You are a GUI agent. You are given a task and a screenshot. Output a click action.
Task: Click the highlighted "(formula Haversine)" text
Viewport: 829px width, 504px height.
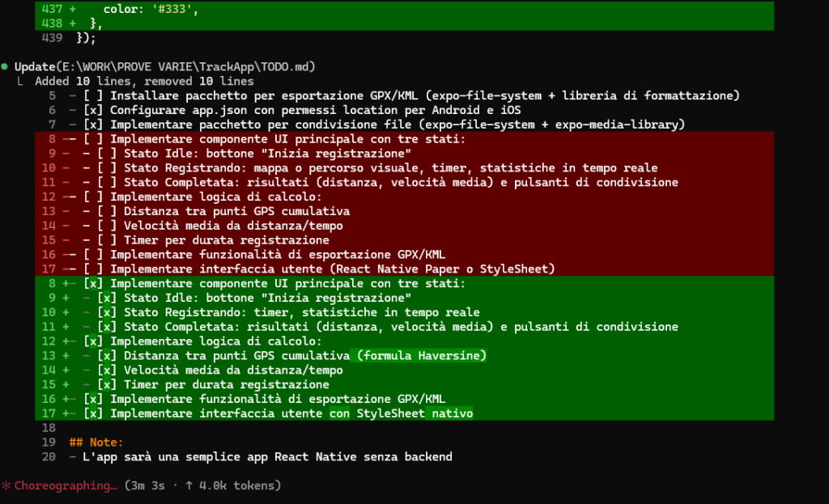click(x=421, y=356)
